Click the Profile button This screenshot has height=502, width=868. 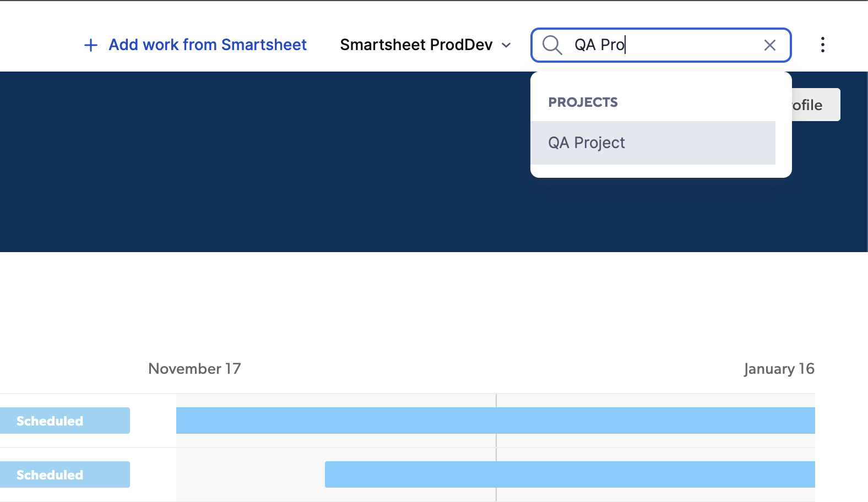click(810, 105)
